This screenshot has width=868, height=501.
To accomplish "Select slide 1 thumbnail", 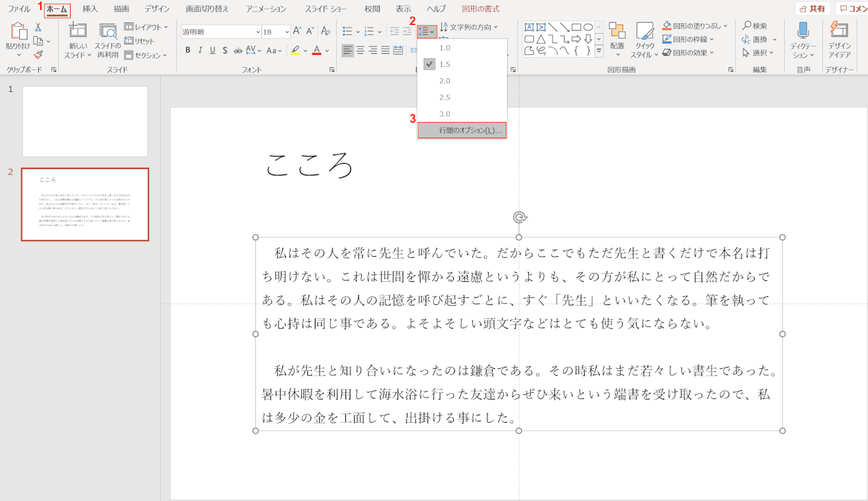I will point(85,121).
